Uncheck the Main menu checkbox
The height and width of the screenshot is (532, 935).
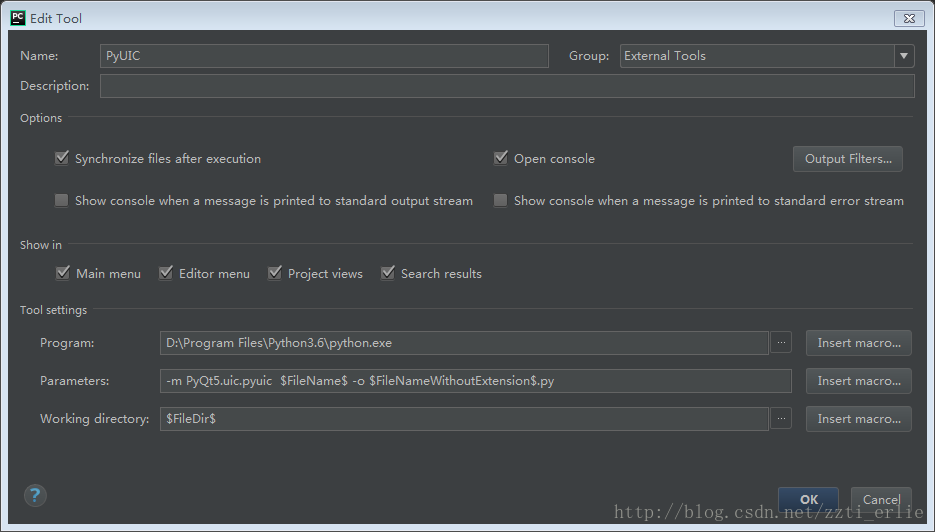[62, 273]
